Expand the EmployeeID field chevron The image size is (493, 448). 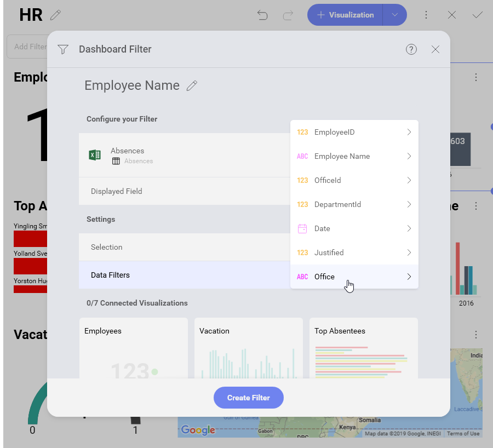[x=409, y=132]
